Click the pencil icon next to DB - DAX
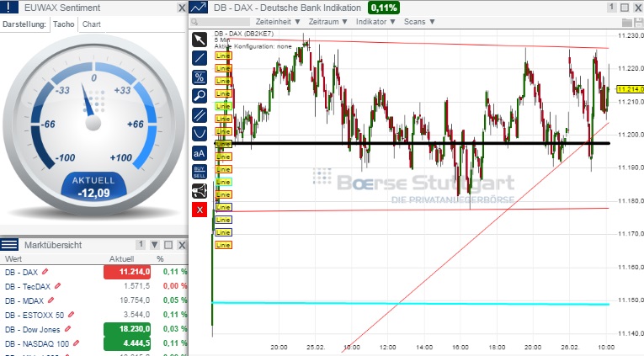 45,271
